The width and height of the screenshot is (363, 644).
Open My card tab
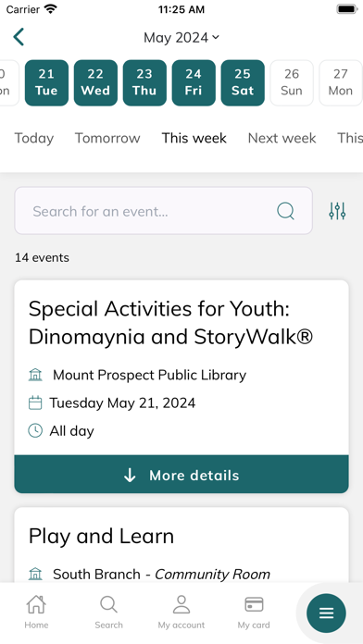[x=254, y=612]
